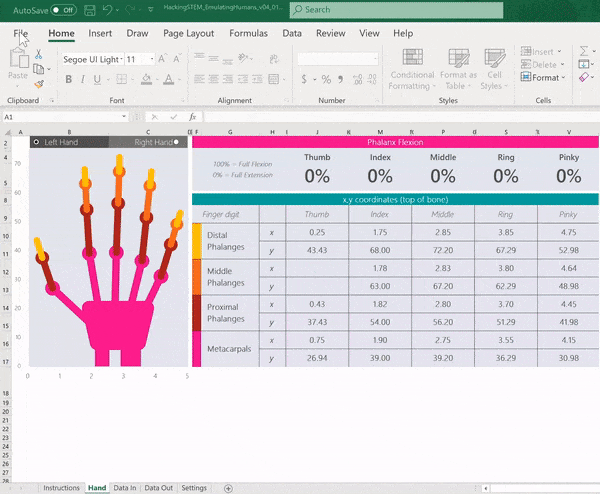Open the Formulas tab
The height and width of the screenshot is (494, 600).
[248, 33]
